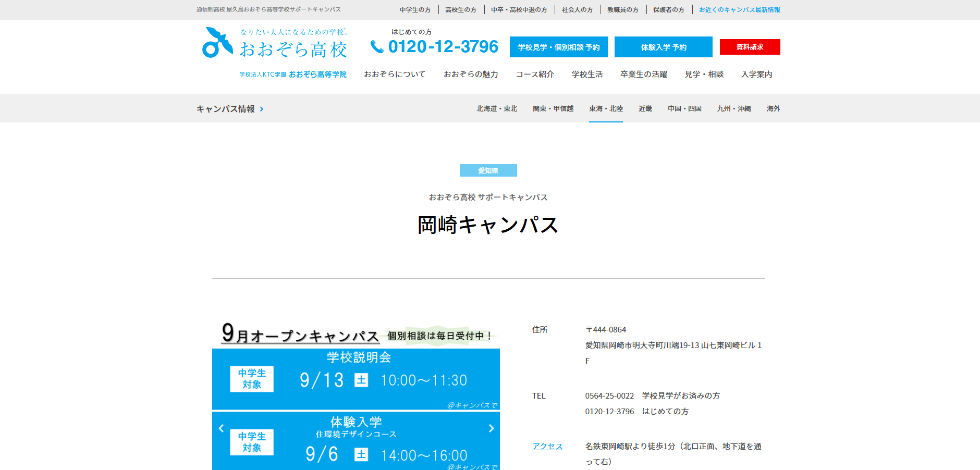The width and height of the screenshot is (980, 470).
Task: Click the red 資料請求 button
Action: tap(750, 47)
